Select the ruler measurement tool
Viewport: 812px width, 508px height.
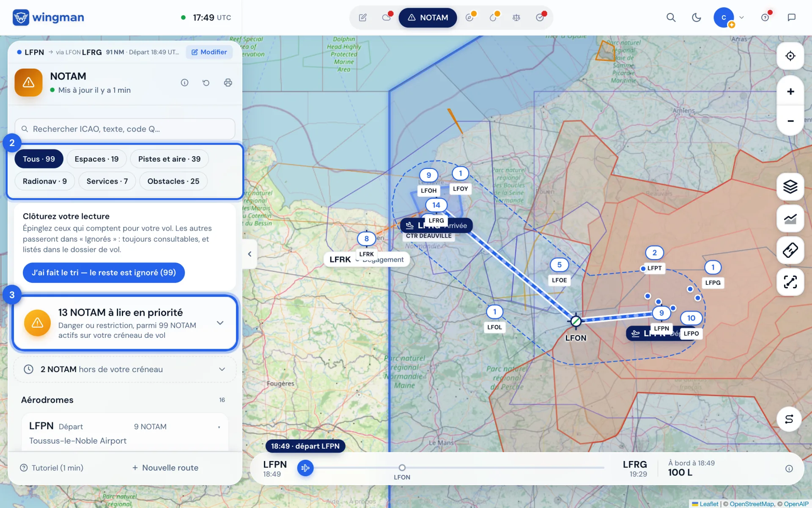(x=790, y=250)
